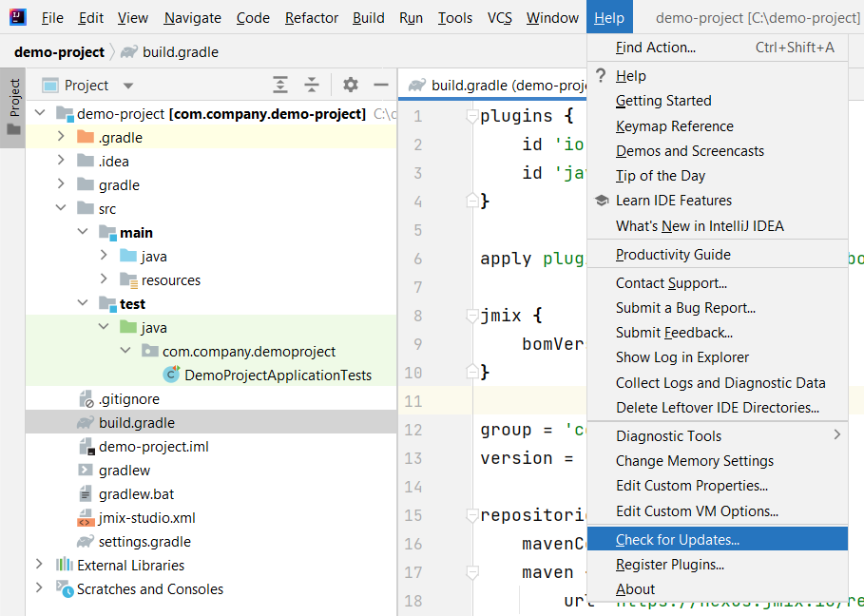
Task: Click the DemoProjectApplicationTests class icon
Action: [171, 375]
